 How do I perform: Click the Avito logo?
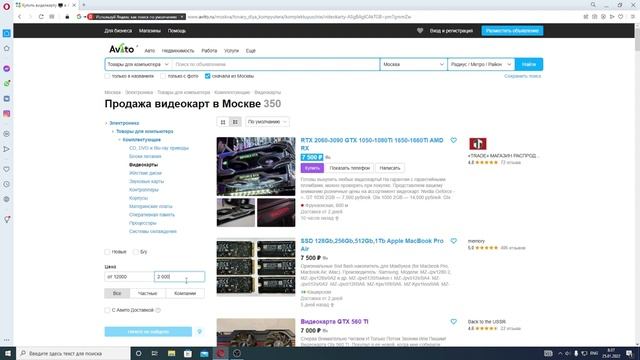point(122,49)
